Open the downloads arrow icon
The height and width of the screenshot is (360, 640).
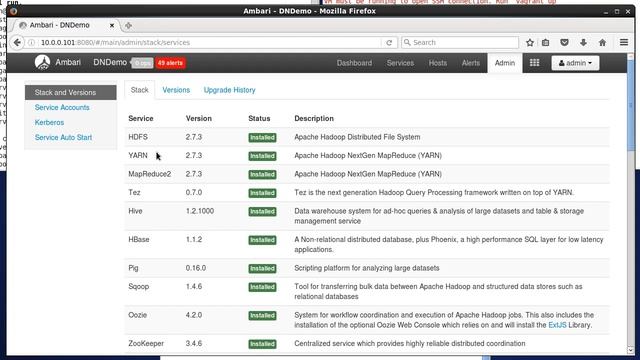583,42
